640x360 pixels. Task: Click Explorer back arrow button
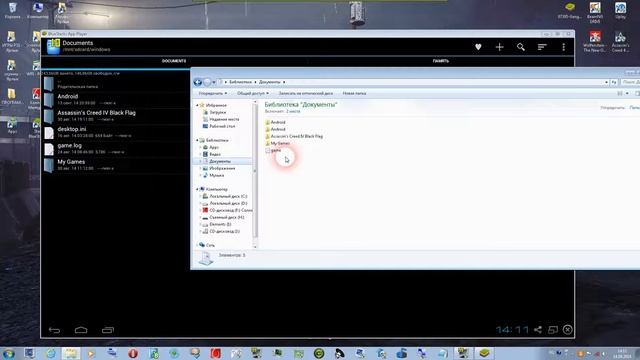pos(198,82)
